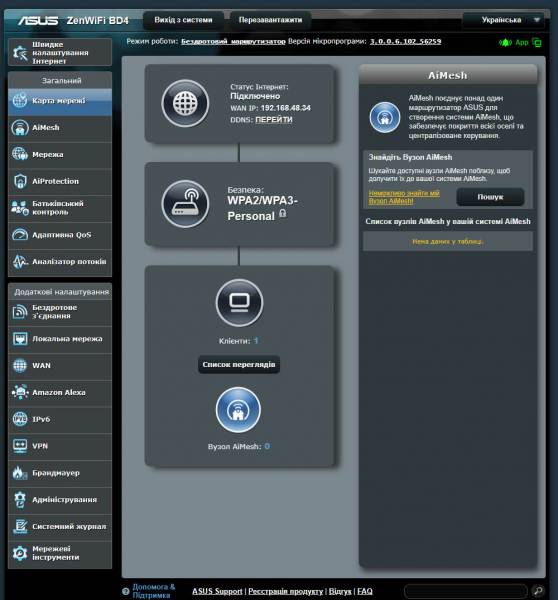Select the Network Map globe icon in sidebar
The image size is (558, 600).
(x=20, y=101)
